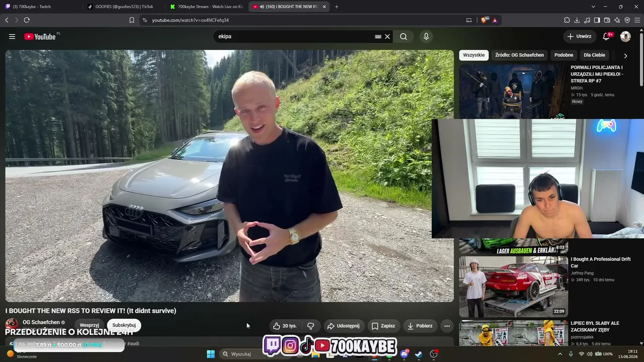Go back in browser history

pos(7,20)
